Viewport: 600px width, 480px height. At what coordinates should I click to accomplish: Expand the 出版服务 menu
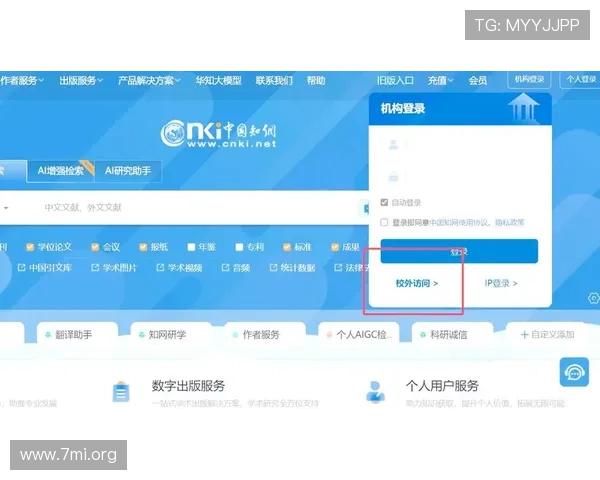tap(81, 80)
